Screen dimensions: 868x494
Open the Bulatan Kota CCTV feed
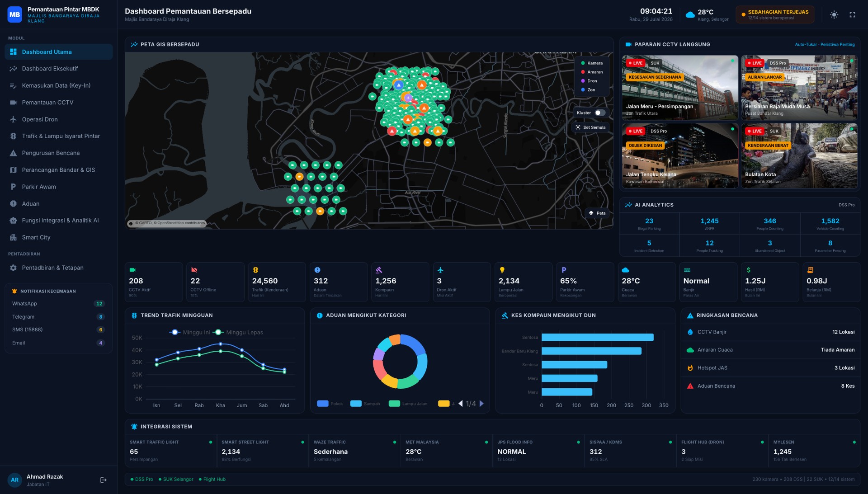799,156
